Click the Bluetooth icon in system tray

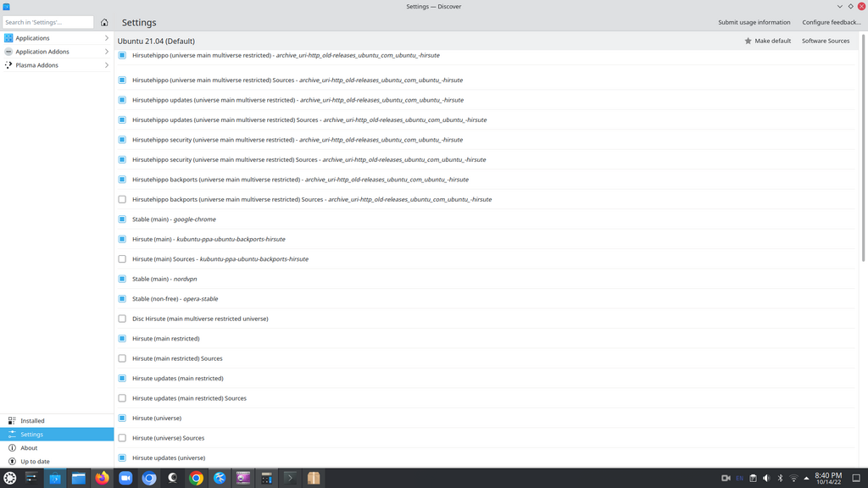(x=780, y=478)
